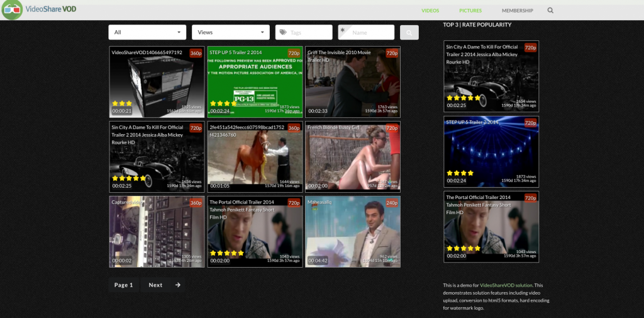Click the 00:04:42 duration on Maheasaliq
The height and width of the screenshot is (318, 644).
point(318,261)
